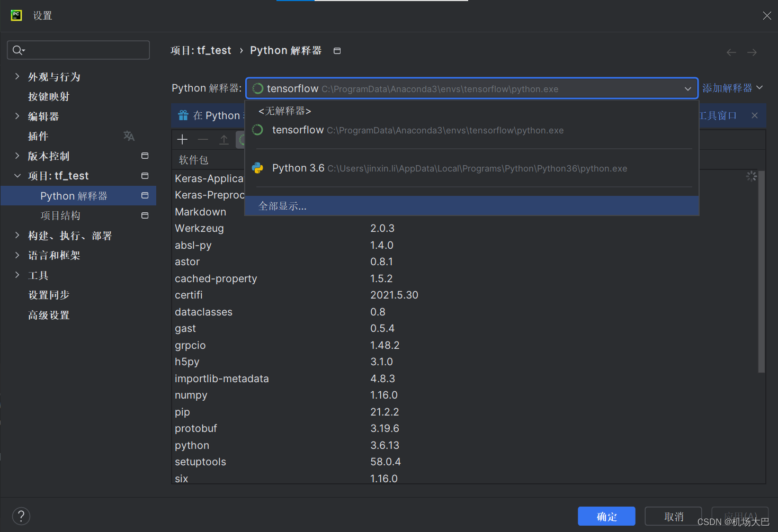Click project-level icon beside 版本控制
Image resolution: width=778 pixels, height=532 pixels.
(x=145, y=156)
